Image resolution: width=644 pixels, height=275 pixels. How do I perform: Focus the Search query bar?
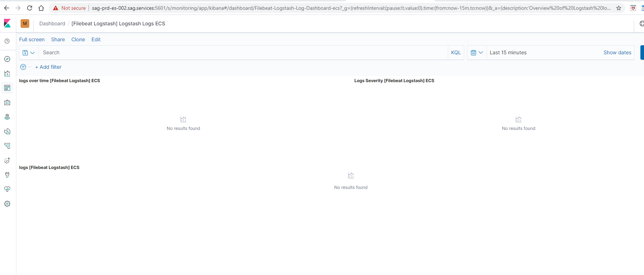click(243, 53)
